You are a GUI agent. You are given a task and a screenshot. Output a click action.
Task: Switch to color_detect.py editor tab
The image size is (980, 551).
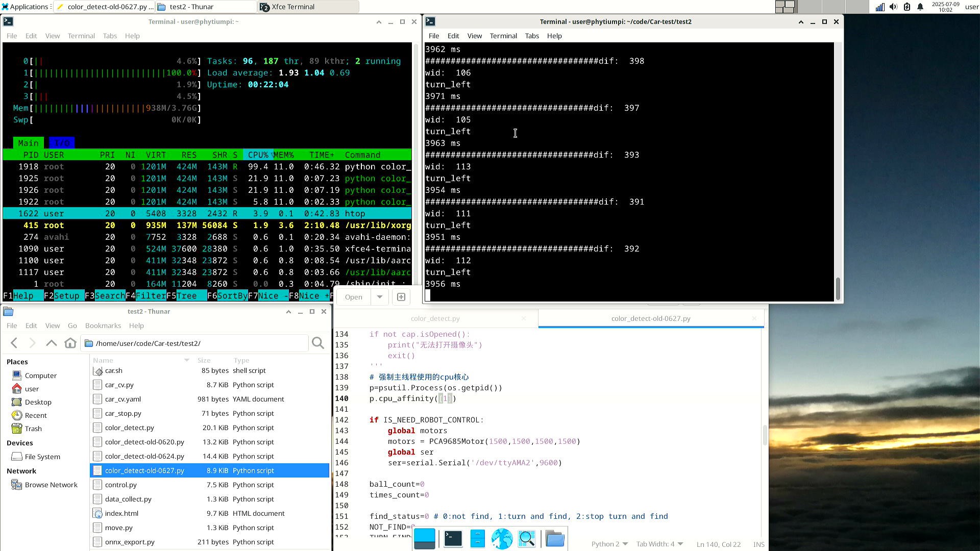[x=435, y=318]
